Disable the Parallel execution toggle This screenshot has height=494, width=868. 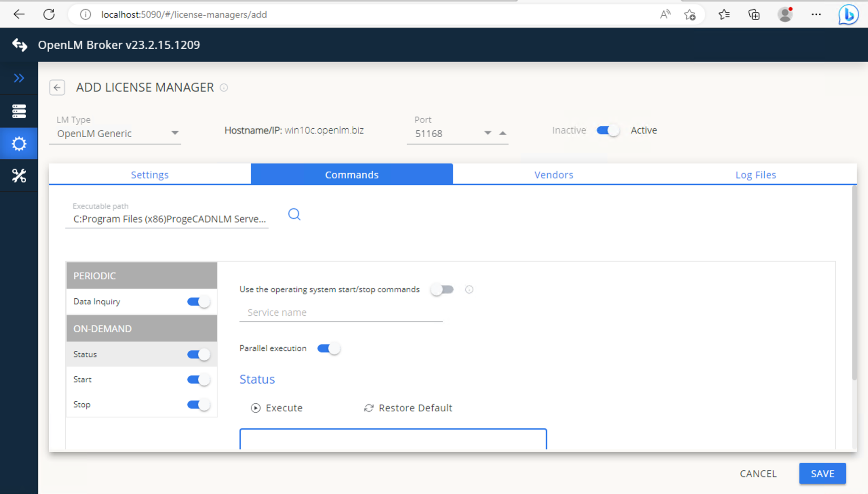coord(328,348)
